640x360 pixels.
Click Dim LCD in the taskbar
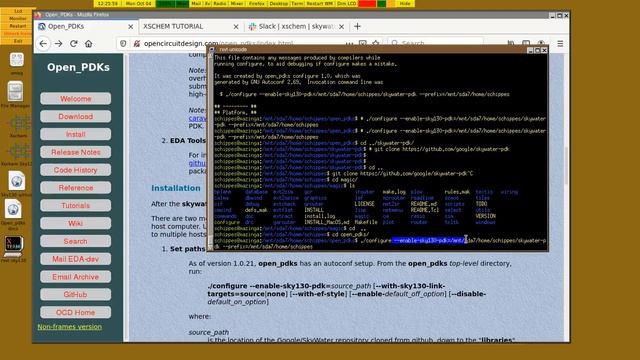[347, 3]
